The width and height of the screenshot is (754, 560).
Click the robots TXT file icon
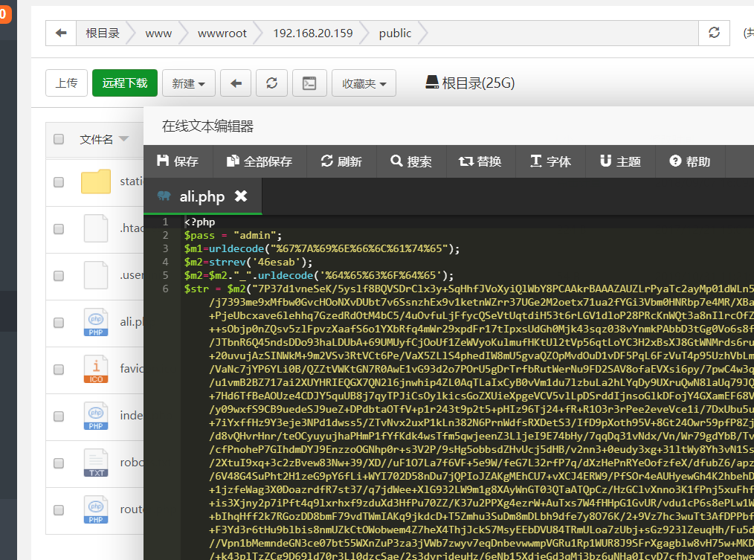96,463
